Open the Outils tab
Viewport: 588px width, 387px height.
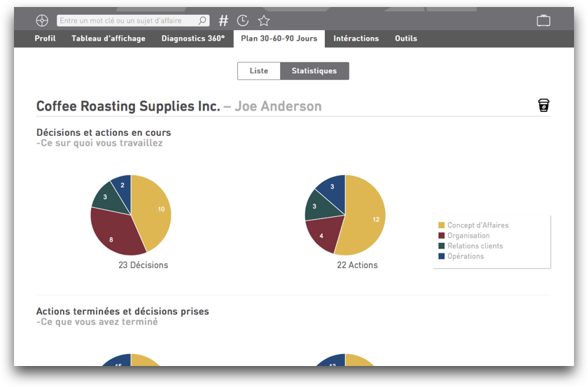coord(406,38)
